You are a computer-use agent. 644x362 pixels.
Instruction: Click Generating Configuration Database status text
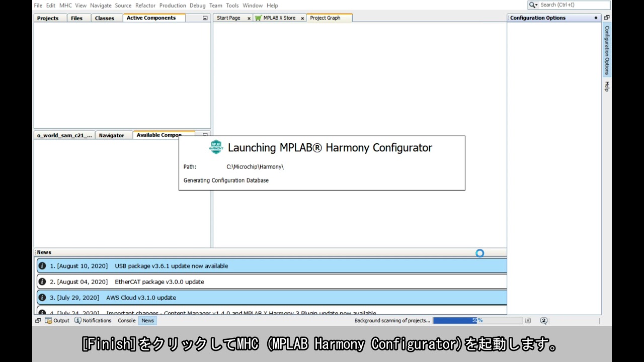[x=226, y=180]
